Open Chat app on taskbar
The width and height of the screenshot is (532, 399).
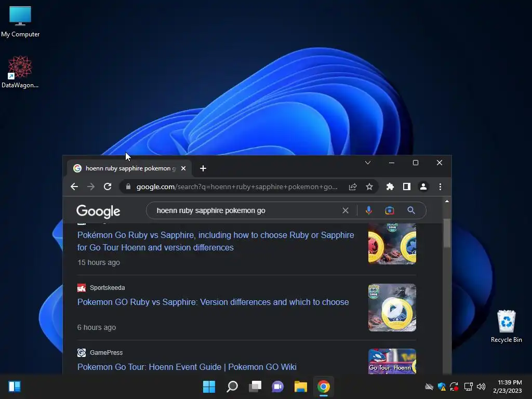[277, 387]
